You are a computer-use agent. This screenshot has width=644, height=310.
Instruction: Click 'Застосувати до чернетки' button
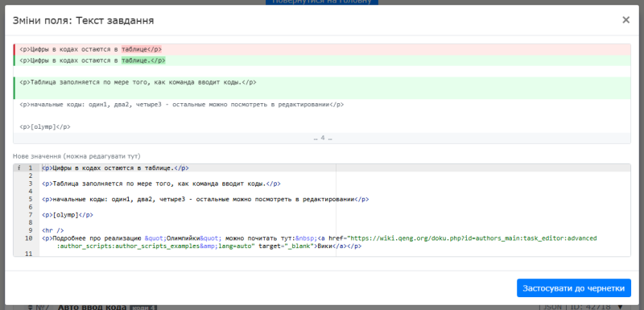click(x=574, y=287)
